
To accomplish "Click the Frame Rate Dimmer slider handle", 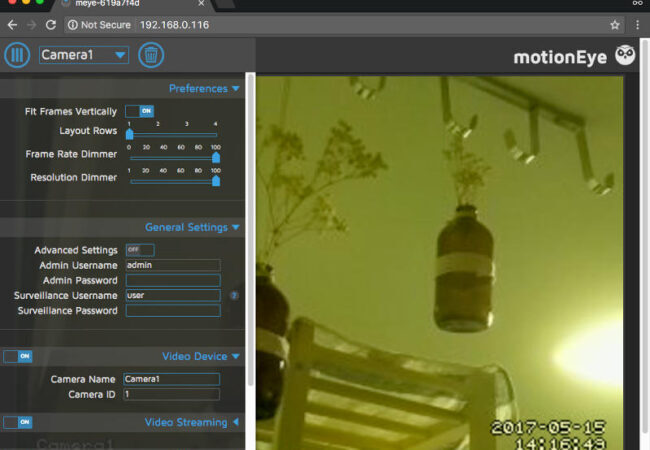I will coord(215,157).
